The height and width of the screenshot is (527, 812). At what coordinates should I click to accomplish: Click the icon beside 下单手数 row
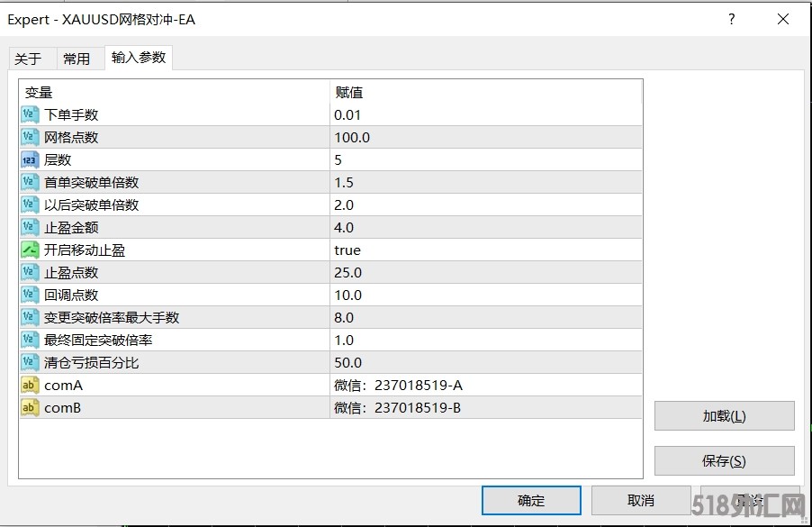(x=30, y=114)
